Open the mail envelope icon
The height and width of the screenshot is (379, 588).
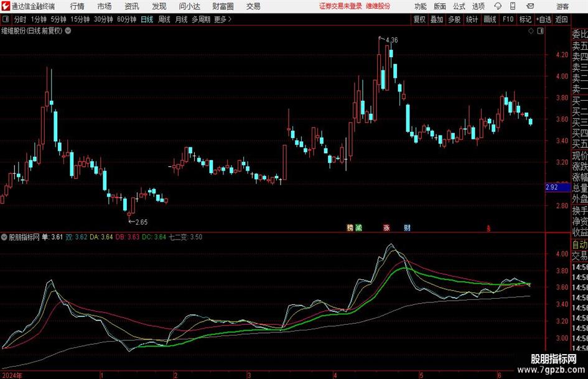pyautogui.click(x=530, y=6)
